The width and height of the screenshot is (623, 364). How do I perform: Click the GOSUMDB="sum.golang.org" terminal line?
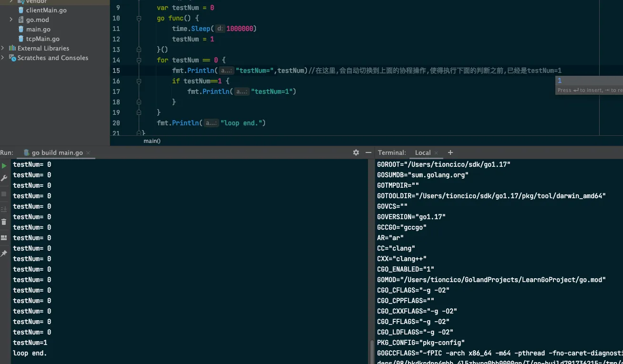pos(423,175)
